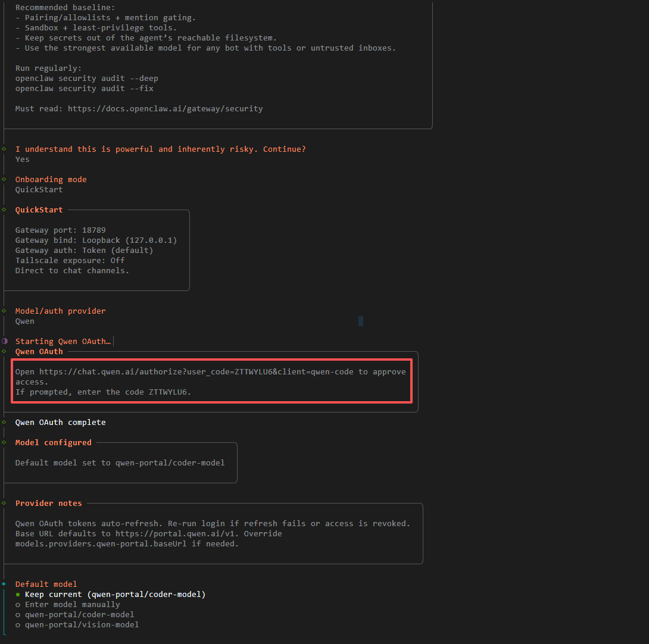Click Default model set to qwen-portal/coder-model line
The height and width of the screenshot is (644, 649).
point(120,462)
